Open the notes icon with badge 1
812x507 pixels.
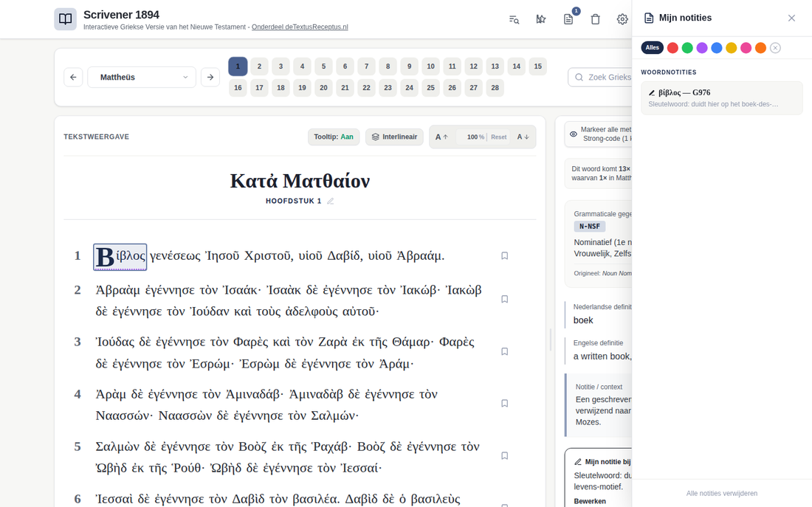568,19
